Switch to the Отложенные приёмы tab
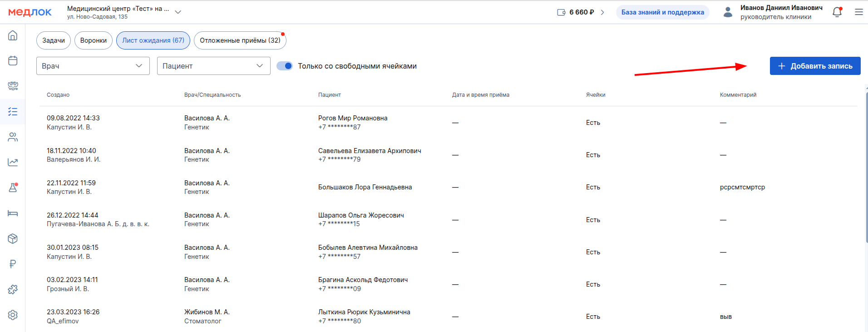 (x=240, y=40)
